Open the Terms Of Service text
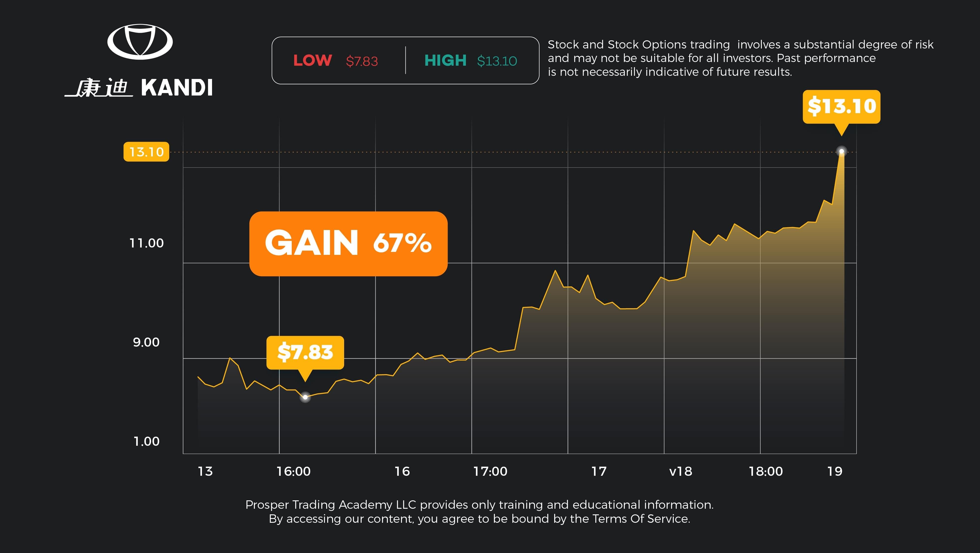980x553 pixels. tap(641, 519)
